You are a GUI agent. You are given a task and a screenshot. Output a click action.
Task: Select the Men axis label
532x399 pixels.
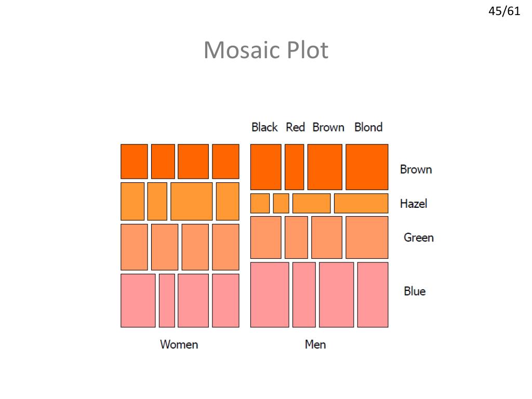pyautogui.click(x=315, y=344)
